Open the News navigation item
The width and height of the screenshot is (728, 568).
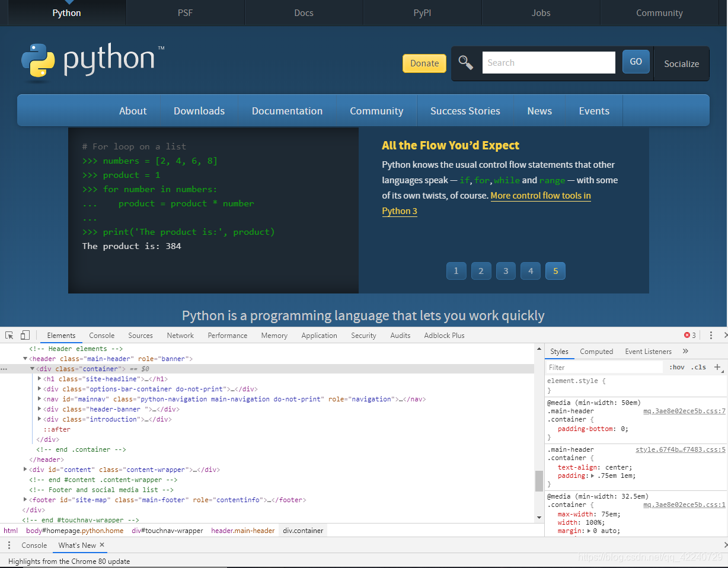tap(539, 111)
